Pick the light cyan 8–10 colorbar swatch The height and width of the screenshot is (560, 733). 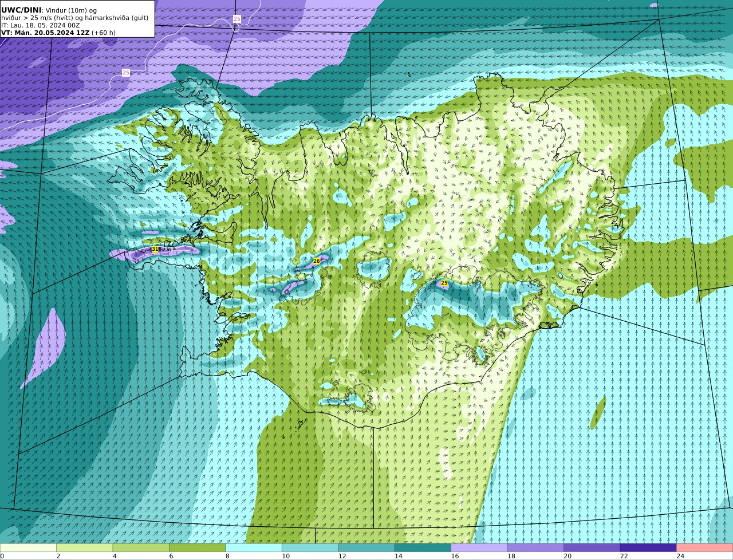click(x=254, y=547)
